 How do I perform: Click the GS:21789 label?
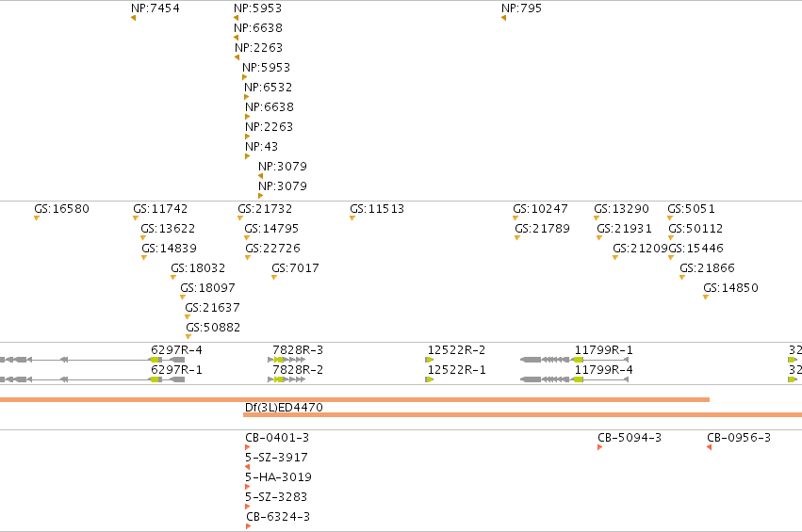pyautogui.click(x=542, y=229)
